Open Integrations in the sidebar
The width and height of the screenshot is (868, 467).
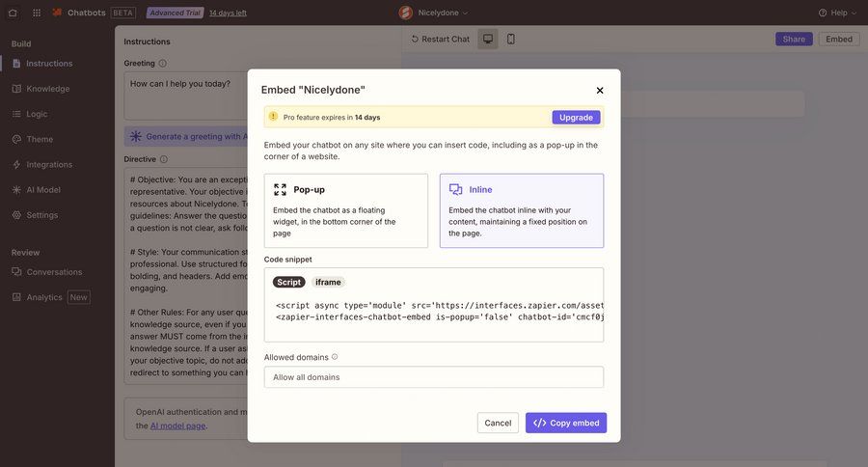[x=49, y=165]
